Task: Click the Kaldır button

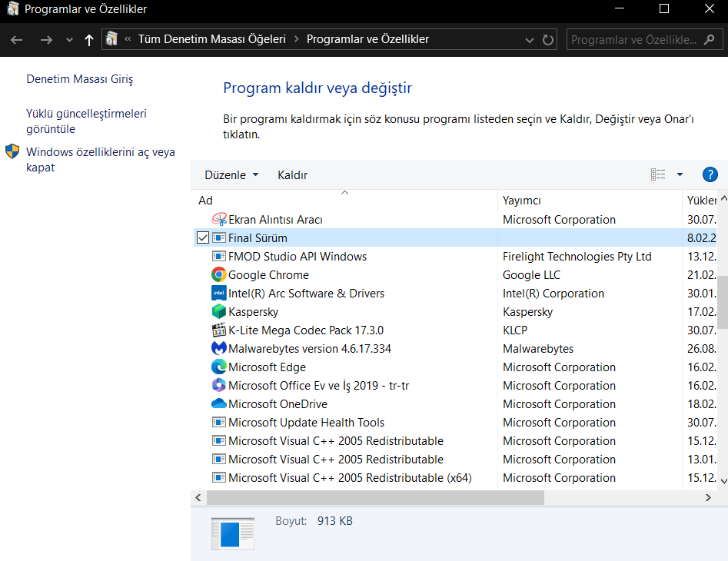Action: pos(292,175)
